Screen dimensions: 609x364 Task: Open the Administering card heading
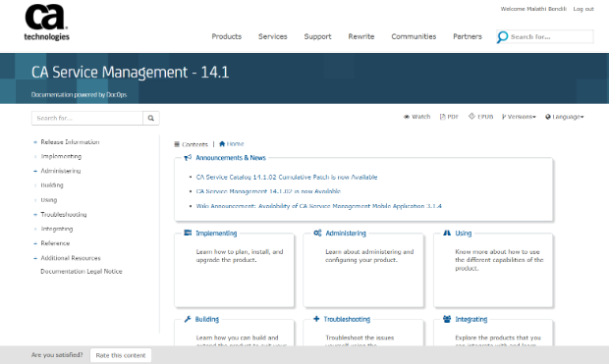pyautogui.click(x=346, y=233)
